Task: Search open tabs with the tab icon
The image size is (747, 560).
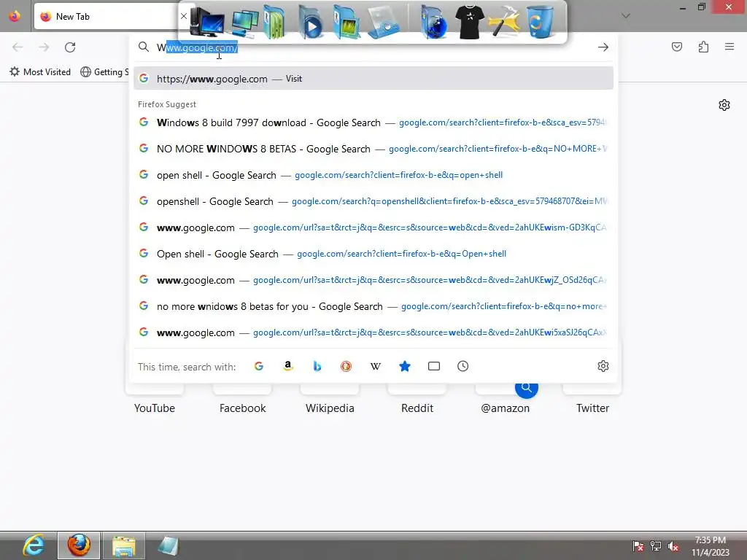Action: click(x=433, y=366)
